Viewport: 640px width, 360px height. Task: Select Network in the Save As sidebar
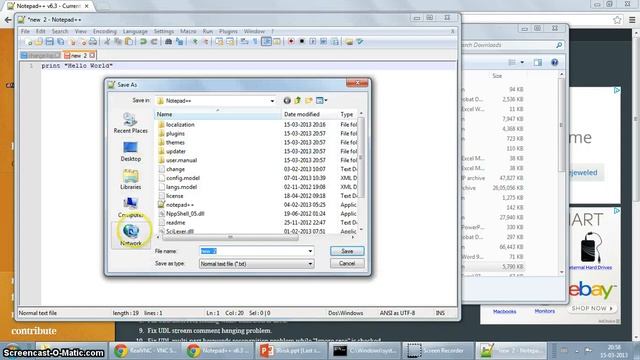131,235
